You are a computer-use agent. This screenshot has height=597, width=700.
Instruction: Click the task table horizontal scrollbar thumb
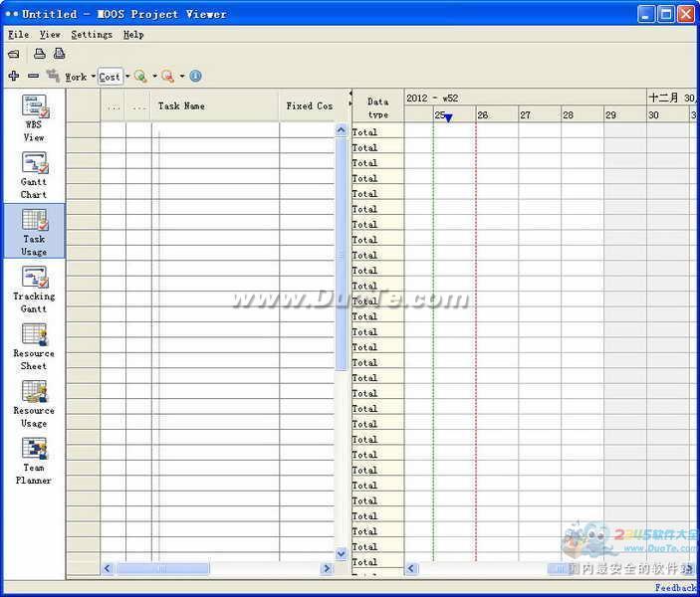(x=162, y=568)
